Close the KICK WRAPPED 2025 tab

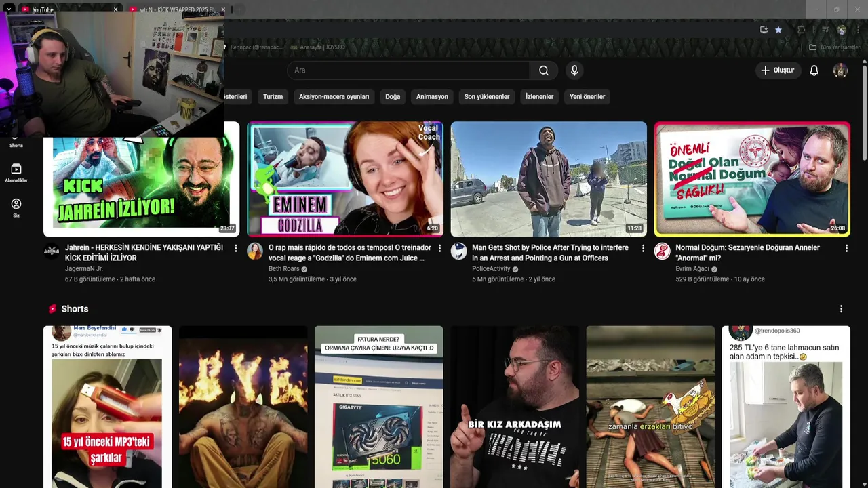(223, 9)
